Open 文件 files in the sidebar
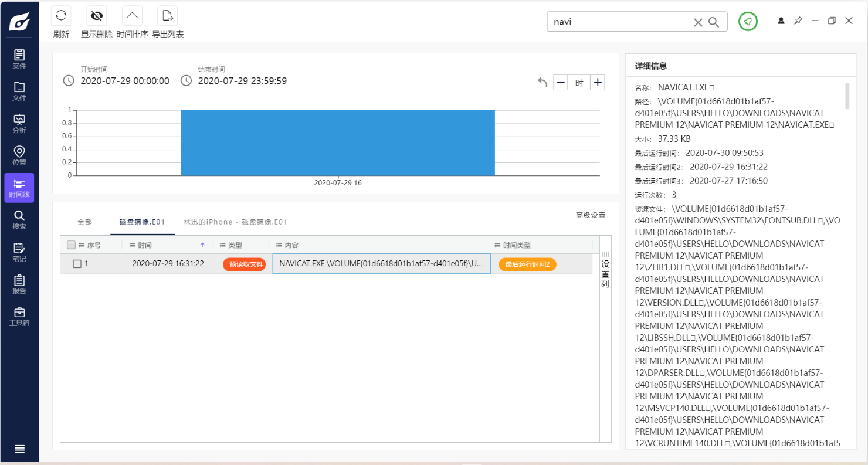 (19, 91)
